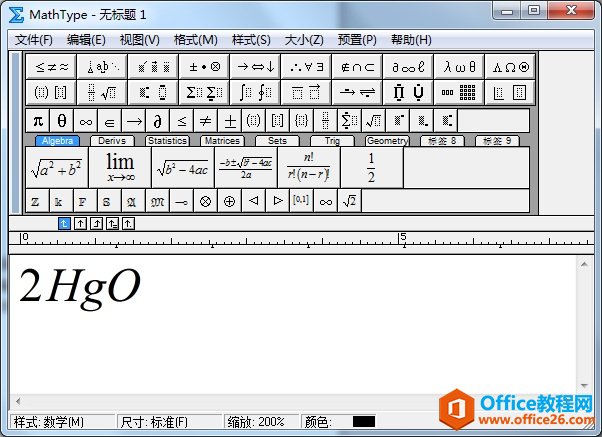Screen dimensions: 602x437
Task: Insert the pi symbol from small bar
Action: pos(38,121)
